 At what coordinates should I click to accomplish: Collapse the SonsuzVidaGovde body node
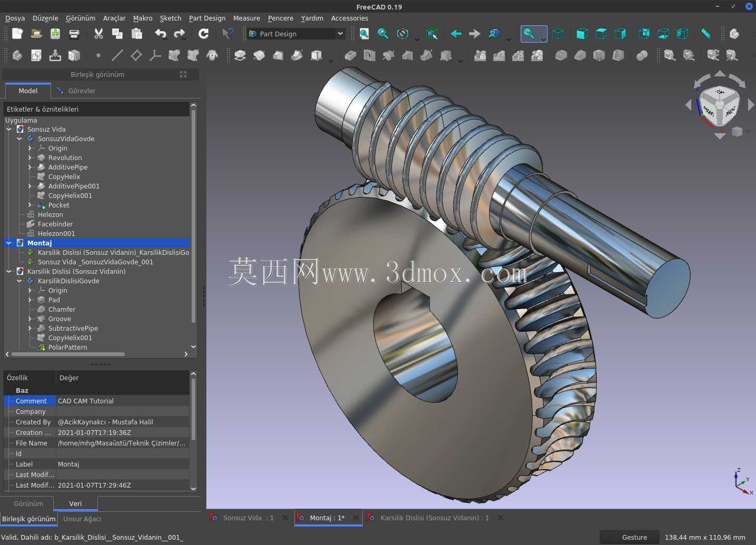(x=19, y=138)
